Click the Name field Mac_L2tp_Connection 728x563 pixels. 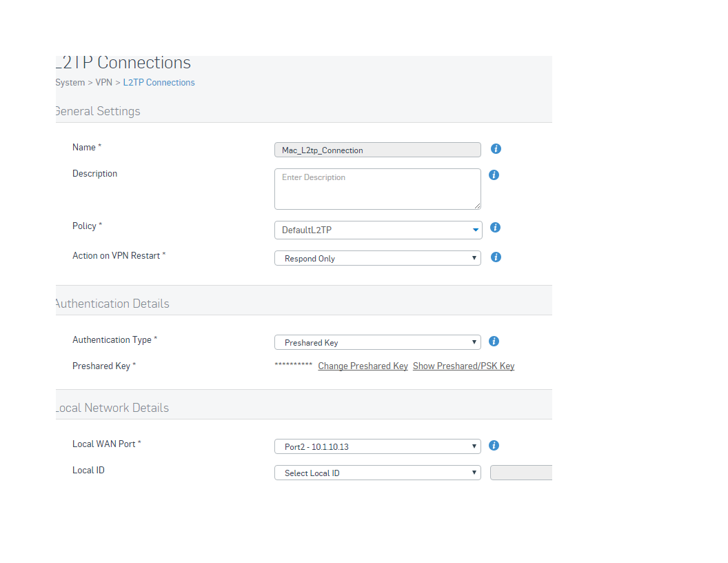378,150
